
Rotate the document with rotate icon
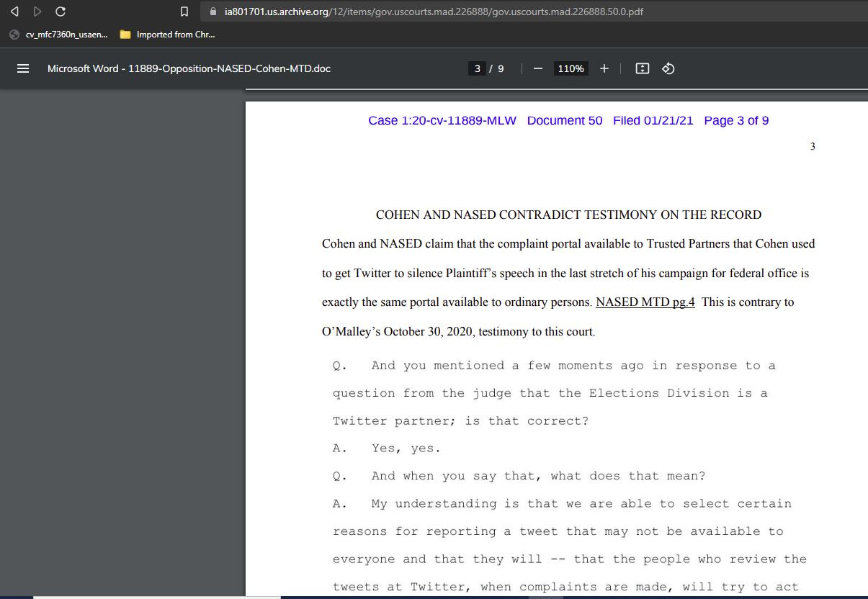pyautogui.click(x=668, y=69)
